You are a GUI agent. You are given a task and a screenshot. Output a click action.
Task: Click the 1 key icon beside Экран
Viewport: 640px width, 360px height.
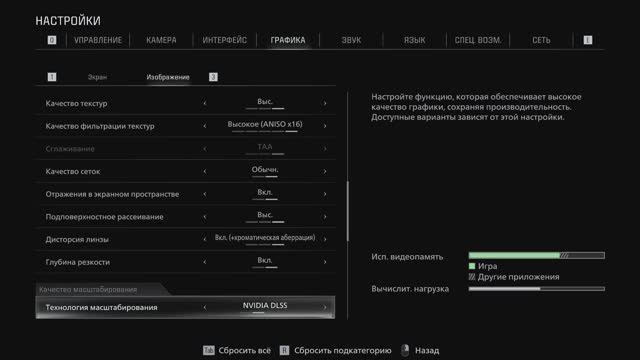point(52,77)
